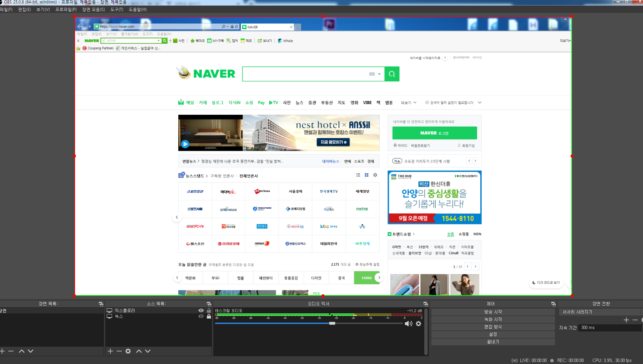The image size is (643, 364).
Task: Open the 편집(E) menu
Action: 24,9
